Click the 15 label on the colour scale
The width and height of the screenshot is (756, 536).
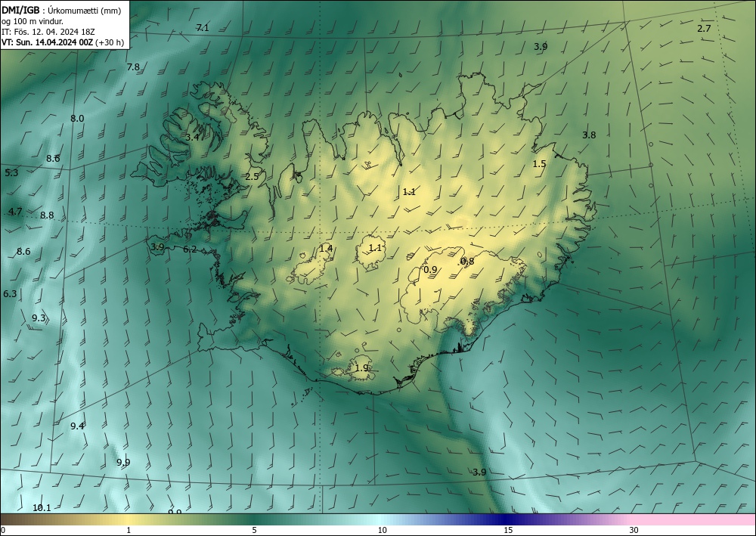pyautogui.click(x=508, y=531)
